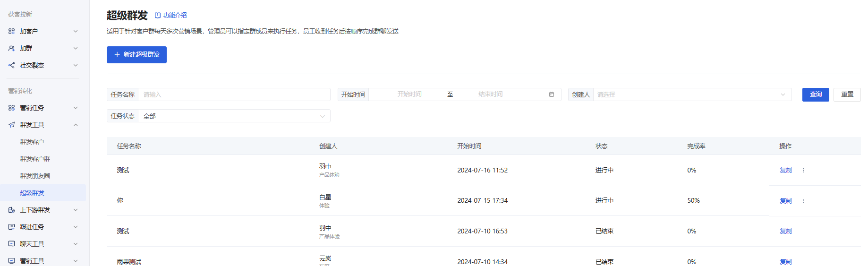Click the 上下游群发 icon
This screenshot has width=868, height=266.
(x=11, y=210)
